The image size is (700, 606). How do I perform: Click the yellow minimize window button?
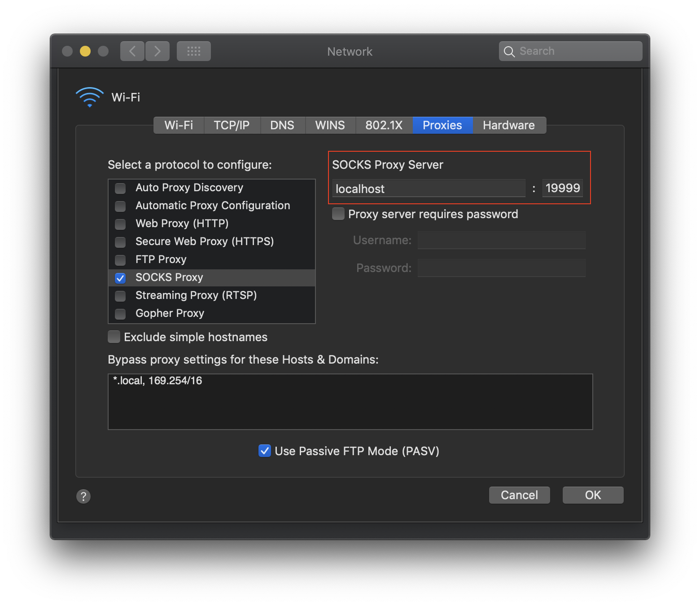coord(85,51)
